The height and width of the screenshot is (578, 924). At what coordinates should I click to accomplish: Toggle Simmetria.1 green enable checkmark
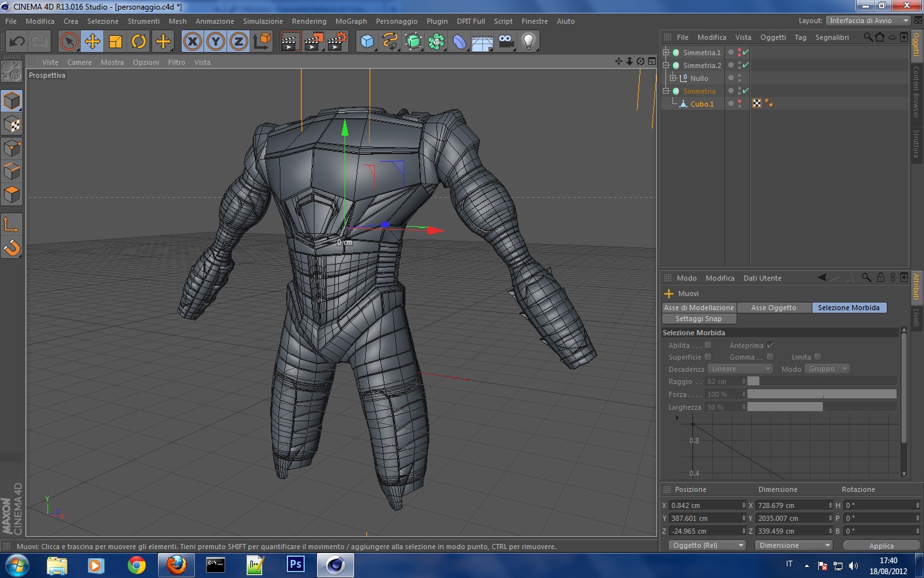(746, 53)
